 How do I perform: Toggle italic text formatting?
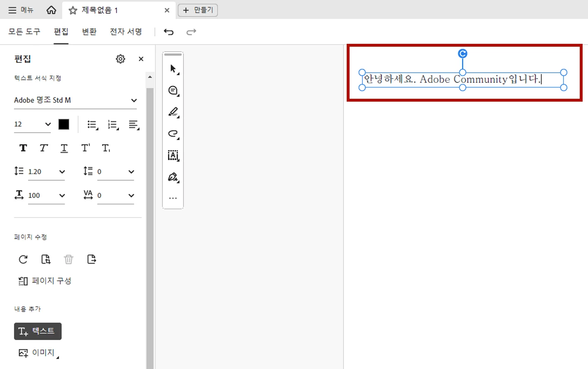[43, 148]
